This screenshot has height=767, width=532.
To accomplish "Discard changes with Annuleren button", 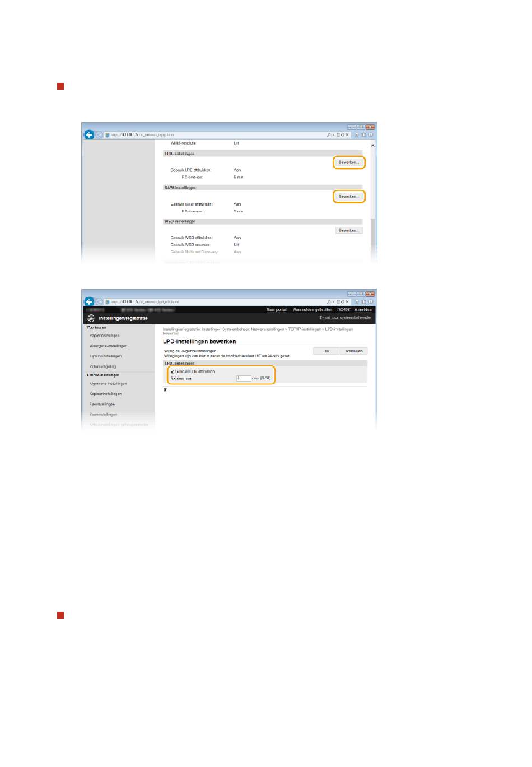I will click(354, 351).
